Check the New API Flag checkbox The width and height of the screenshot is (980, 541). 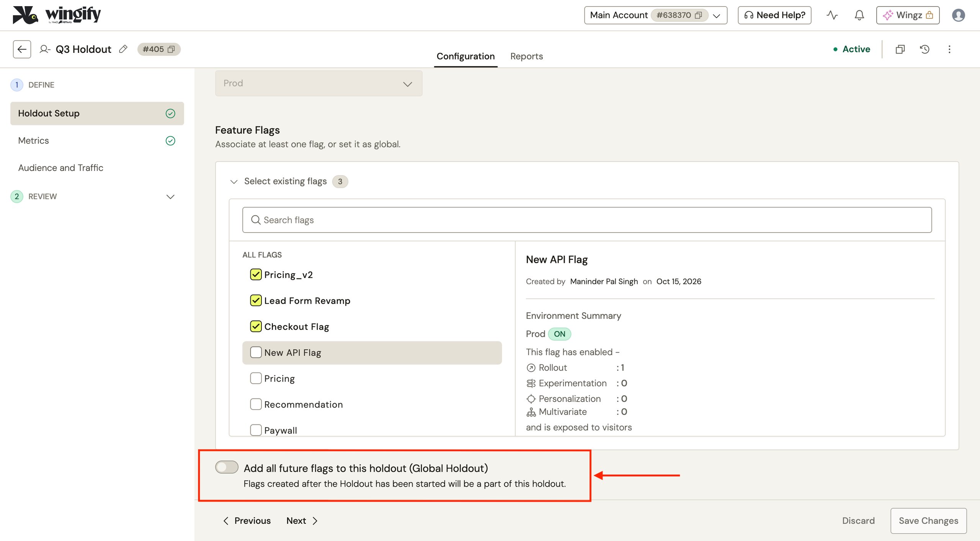256,352
